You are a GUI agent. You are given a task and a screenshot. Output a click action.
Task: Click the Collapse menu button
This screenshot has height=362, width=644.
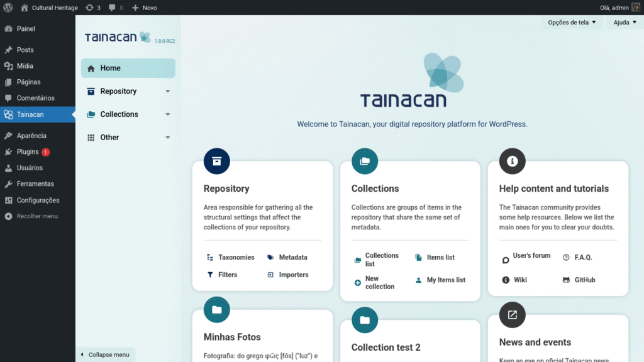click(x=105, y=355)
